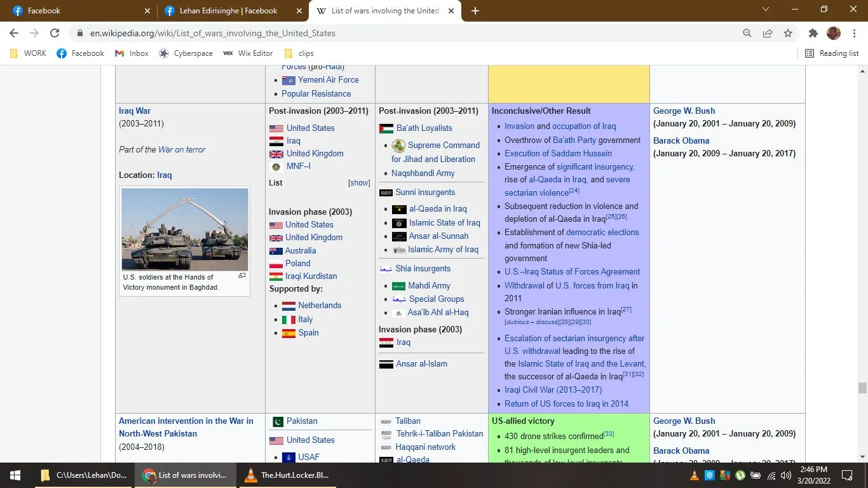
Task: Open the Cyberspace bookmark
Action: click(186, 53)
